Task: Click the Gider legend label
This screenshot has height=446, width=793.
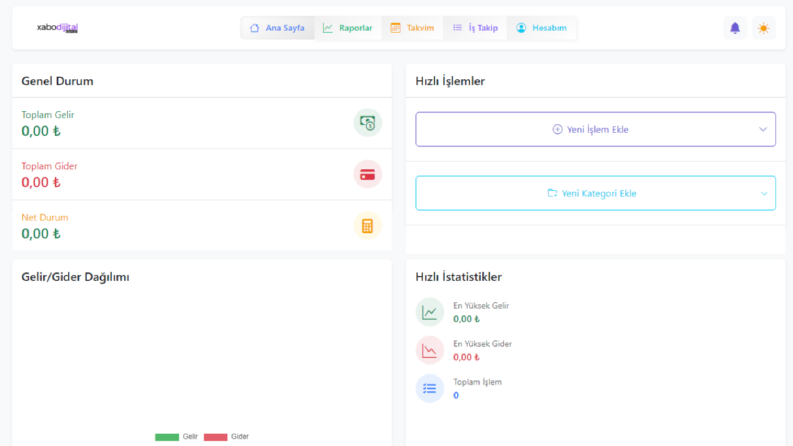Action: click(240, 436)
